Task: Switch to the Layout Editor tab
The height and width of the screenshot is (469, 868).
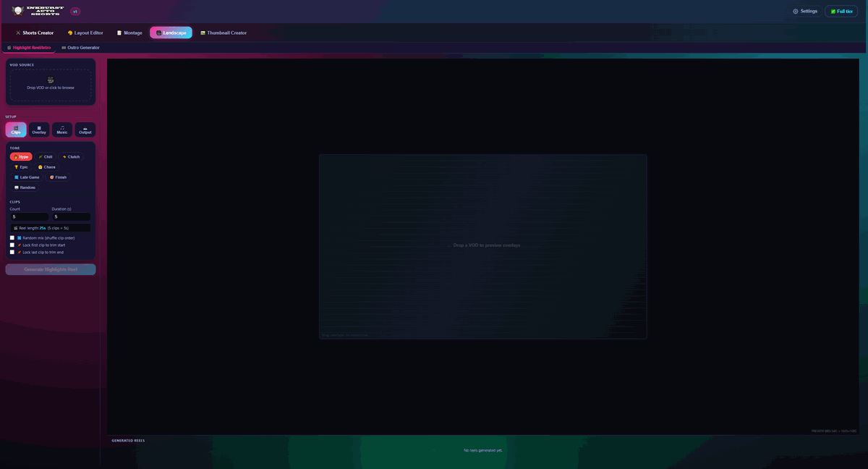Action: (85, 33)
